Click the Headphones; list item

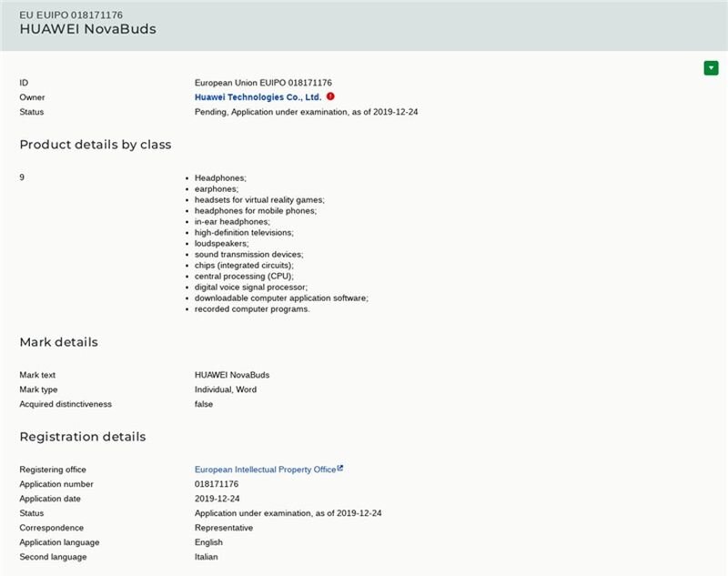(x=220, y=177)
